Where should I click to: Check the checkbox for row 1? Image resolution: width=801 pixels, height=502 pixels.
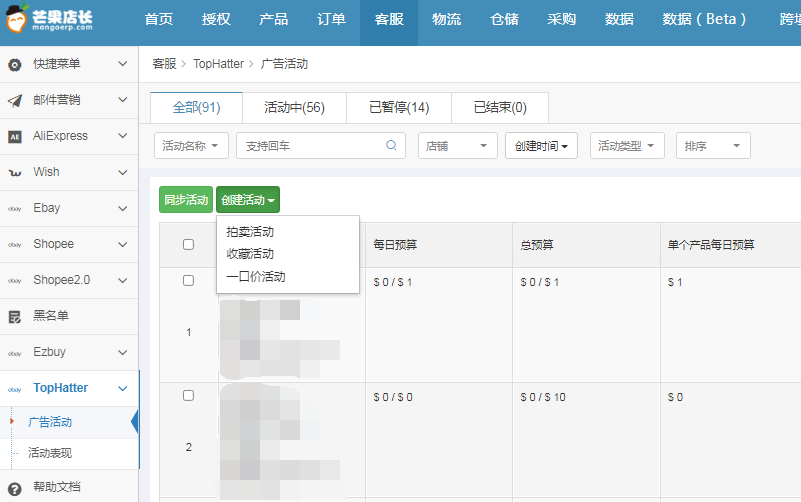pyautogui.click(x=189, y=280)
